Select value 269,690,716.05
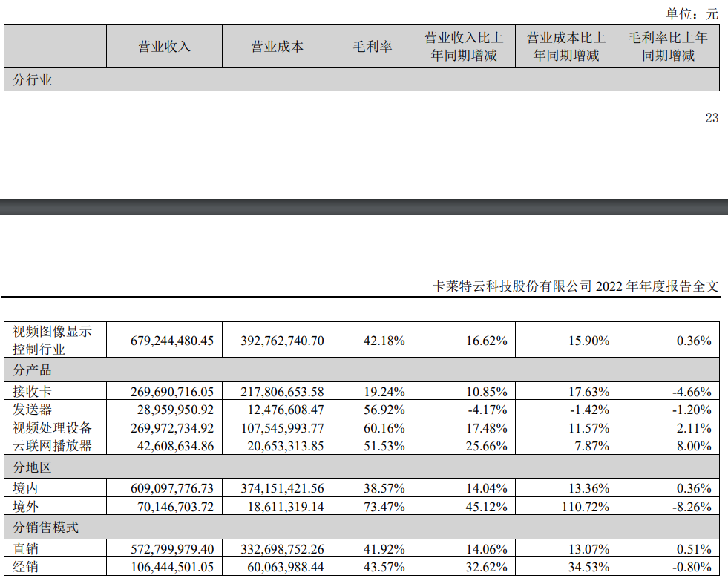Image resolution: width=728 pixels, height=578 pixels. tap(172, 392)
